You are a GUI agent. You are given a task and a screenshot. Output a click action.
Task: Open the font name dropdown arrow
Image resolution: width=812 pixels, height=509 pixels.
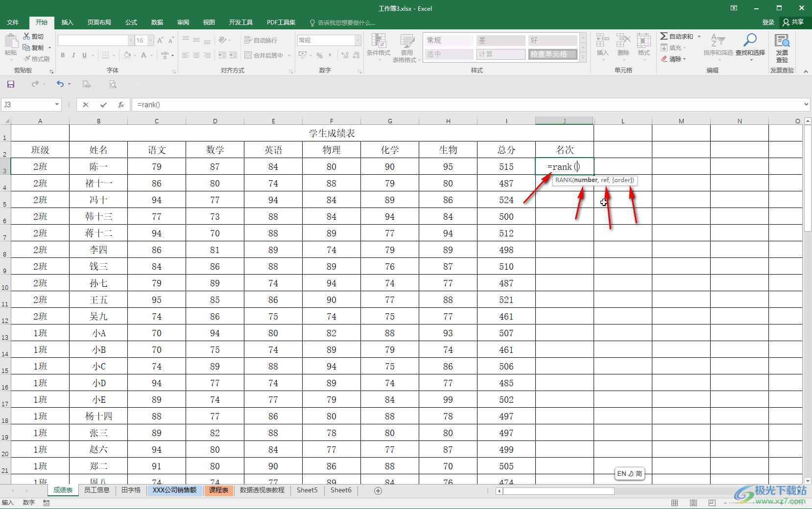[131, 40]
